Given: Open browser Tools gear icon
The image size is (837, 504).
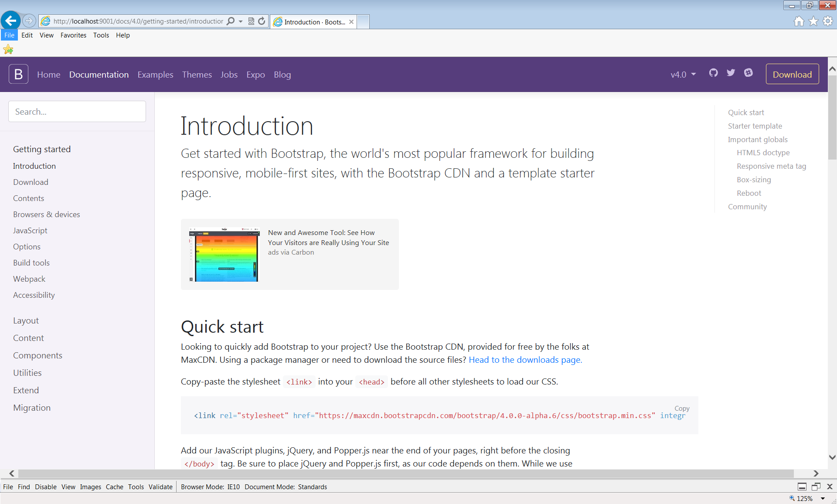Looking at the screenshot, I should (x=827, y=21).
